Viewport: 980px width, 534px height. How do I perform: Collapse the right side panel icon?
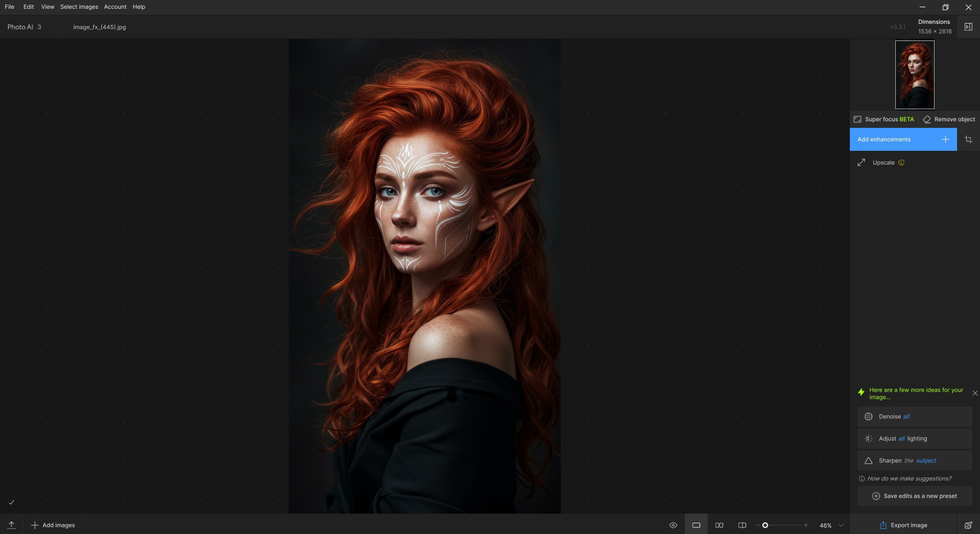(x=968, y=27)
